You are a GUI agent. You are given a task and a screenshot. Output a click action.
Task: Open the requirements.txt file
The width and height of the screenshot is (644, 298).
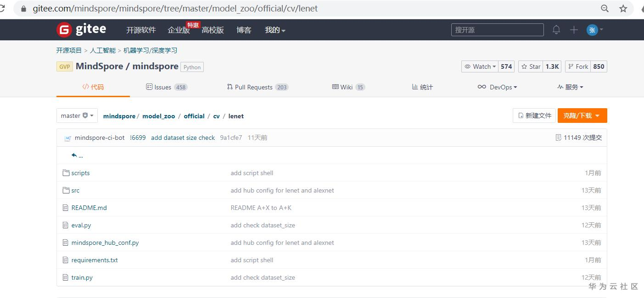pos(95,260)
